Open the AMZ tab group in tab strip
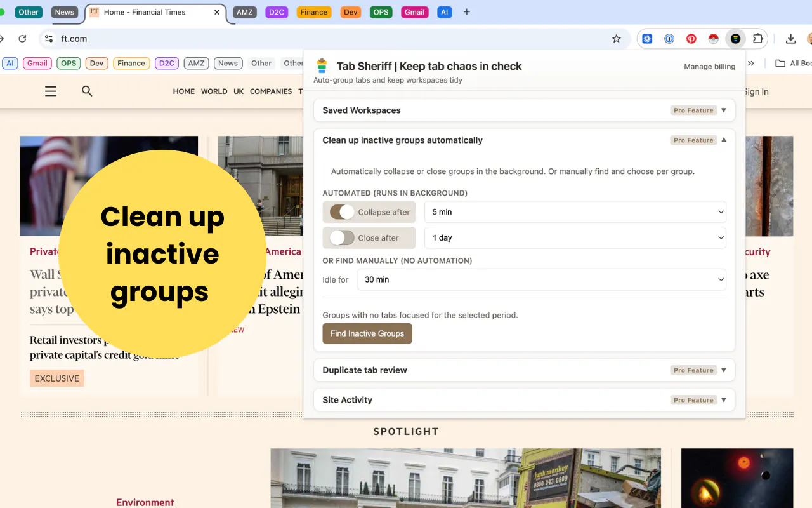This screenshot has height=508, width=812. click(245, 12)
